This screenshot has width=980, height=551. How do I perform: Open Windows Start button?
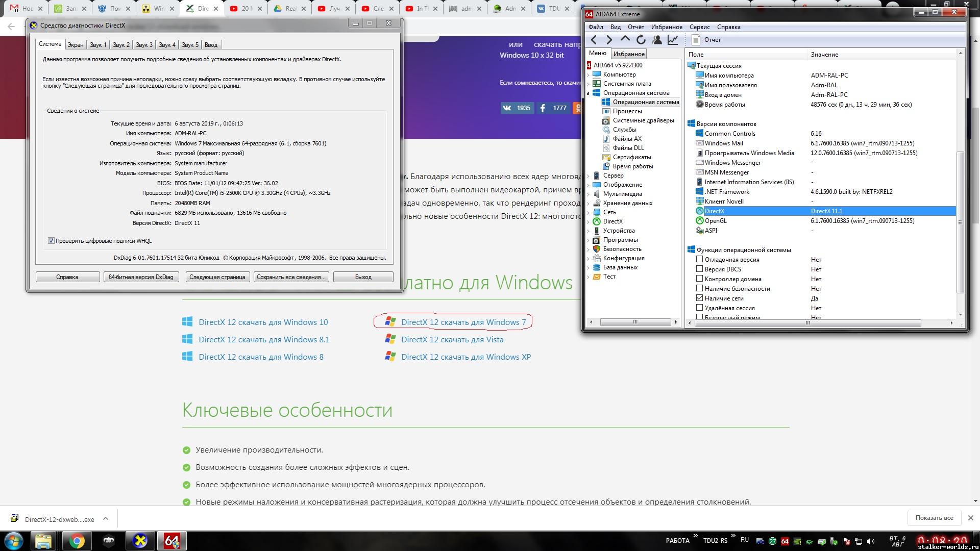(x=14, y=541)
